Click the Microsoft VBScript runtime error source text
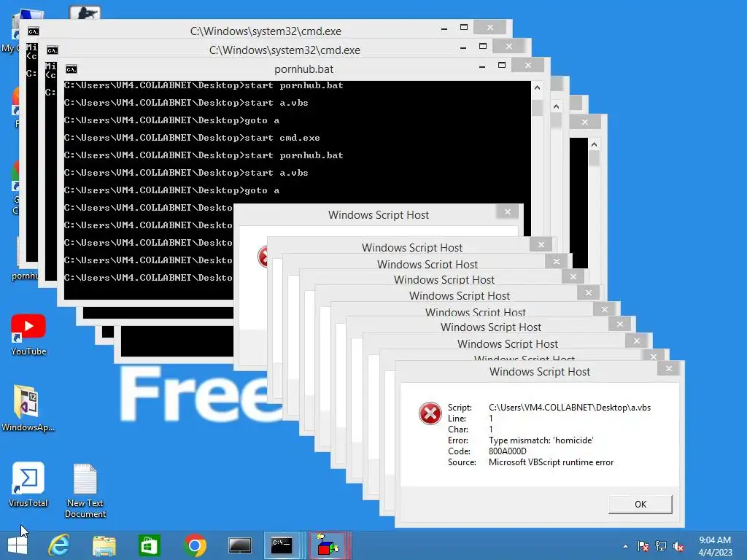The height and width of the screenshot is (560, 747). coord(551,462)
